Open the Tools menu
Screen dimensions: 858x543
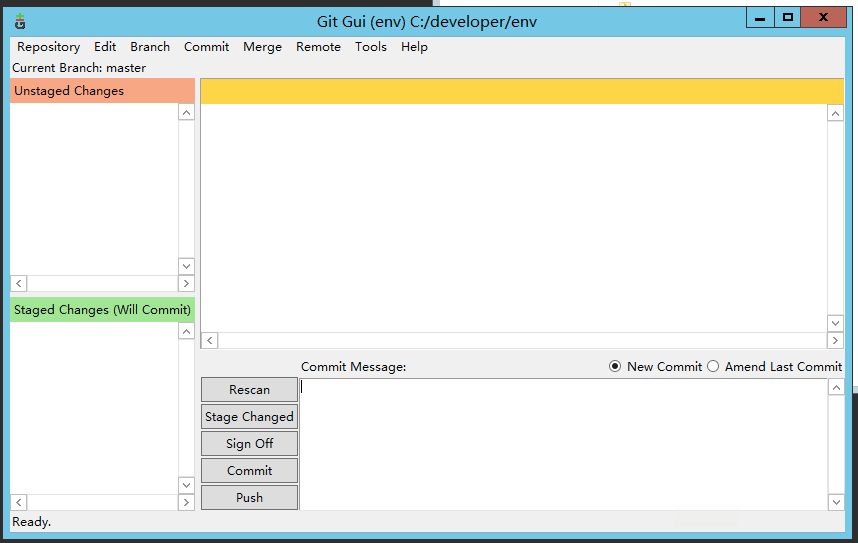coord(370,47)
